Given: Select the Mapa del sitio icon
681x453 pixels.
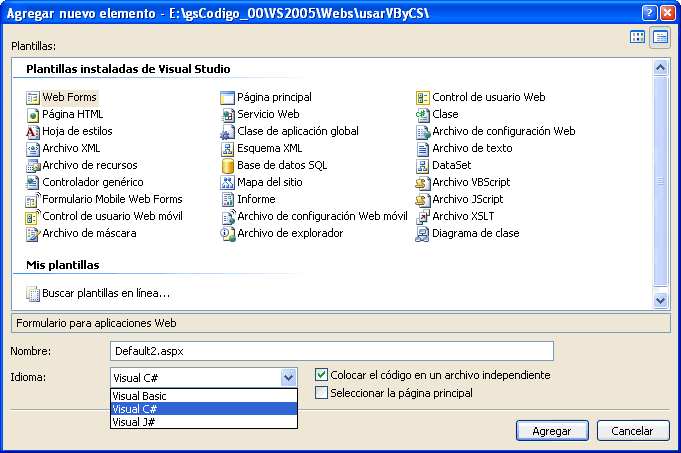Looking at the screenshot, I should [228, 182].
